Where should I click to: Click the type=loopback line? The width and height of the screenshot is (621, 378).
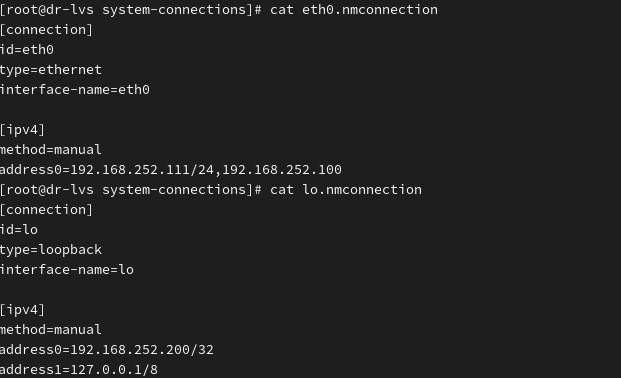point(51,250)
